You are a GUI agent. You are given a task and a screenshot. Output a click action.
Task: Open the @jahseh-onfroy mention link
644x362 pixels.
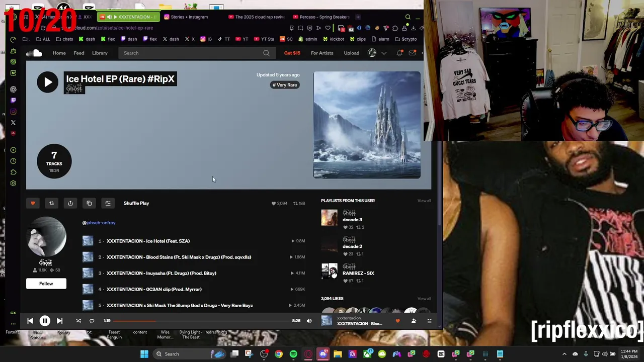coord(99,223)
